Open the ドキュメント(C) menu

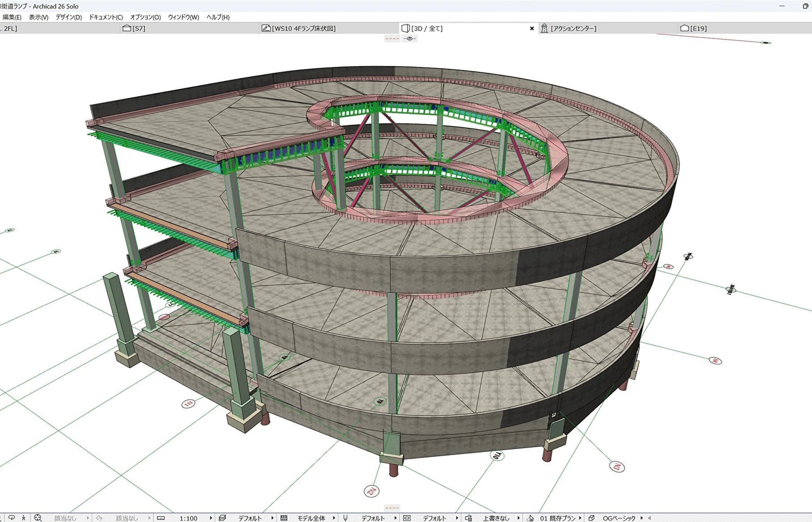point(105,17)
